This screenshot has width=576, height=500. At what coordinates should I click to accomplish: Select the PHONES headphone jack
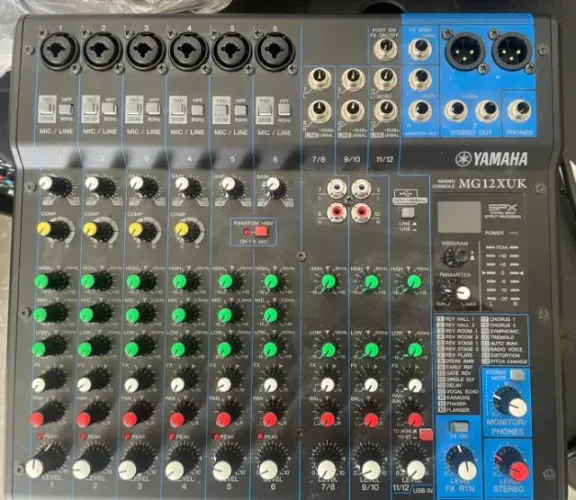519,111
